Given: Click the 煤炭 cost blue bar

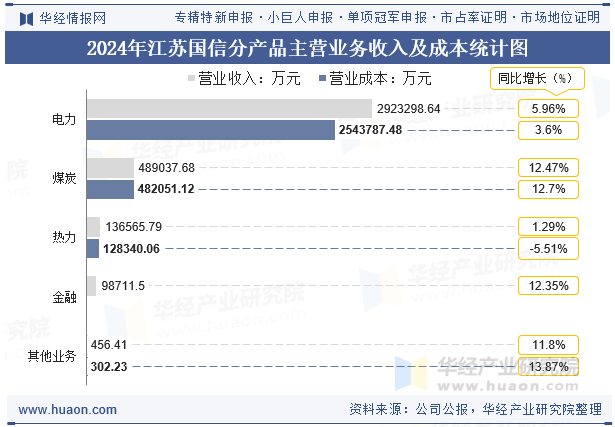Looking at the screenshot, I should tap(111, 189).
